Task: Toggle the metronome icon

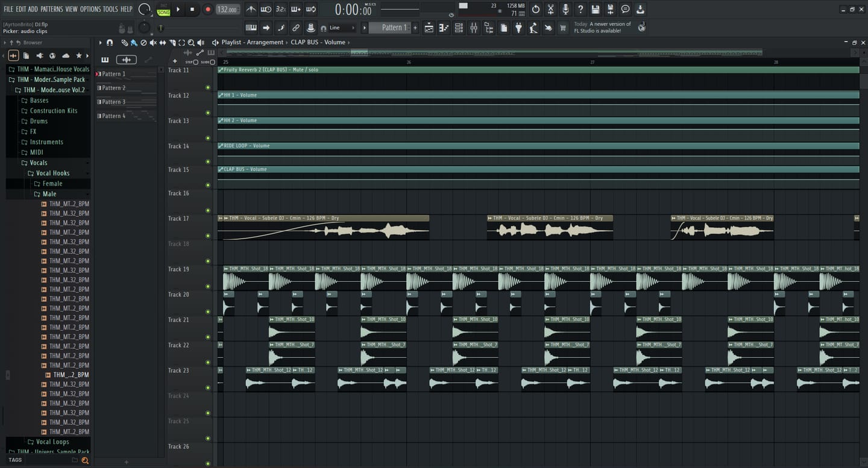Action: tap(251, 9)
